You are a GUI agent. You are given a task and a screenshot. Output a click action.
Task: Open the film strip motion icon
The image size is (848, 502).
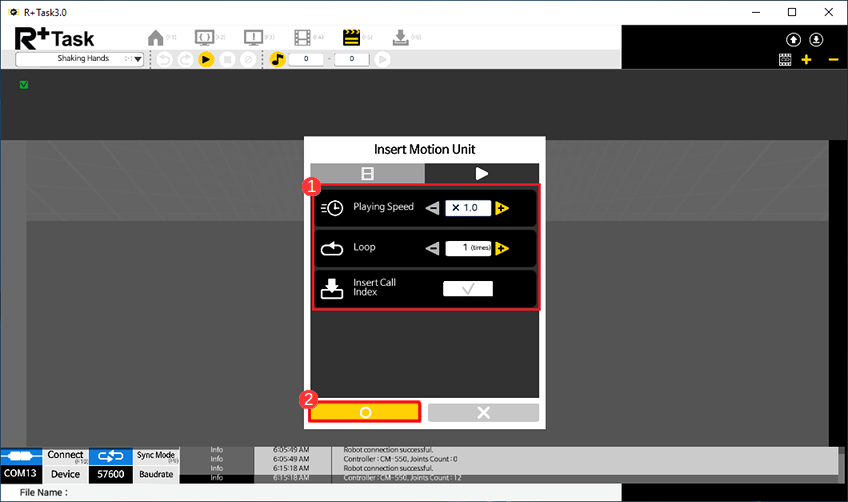pyautogui.click(x=302, y=38)
